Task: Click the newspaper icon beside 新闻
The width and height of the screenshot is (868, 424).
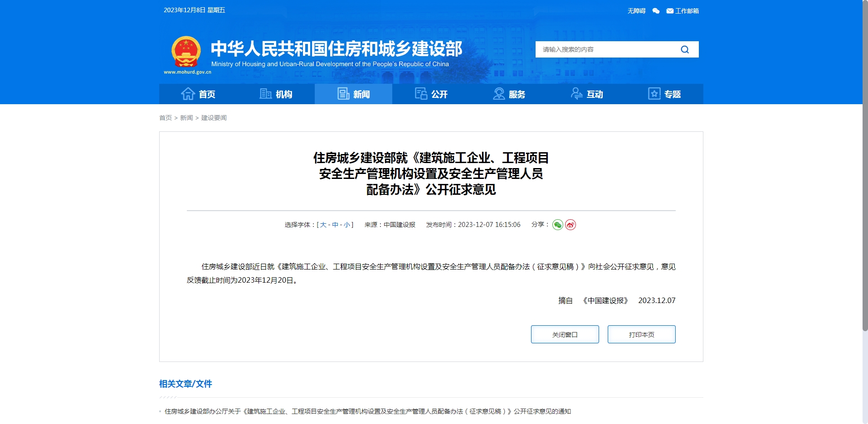Action: coord(343,94)
